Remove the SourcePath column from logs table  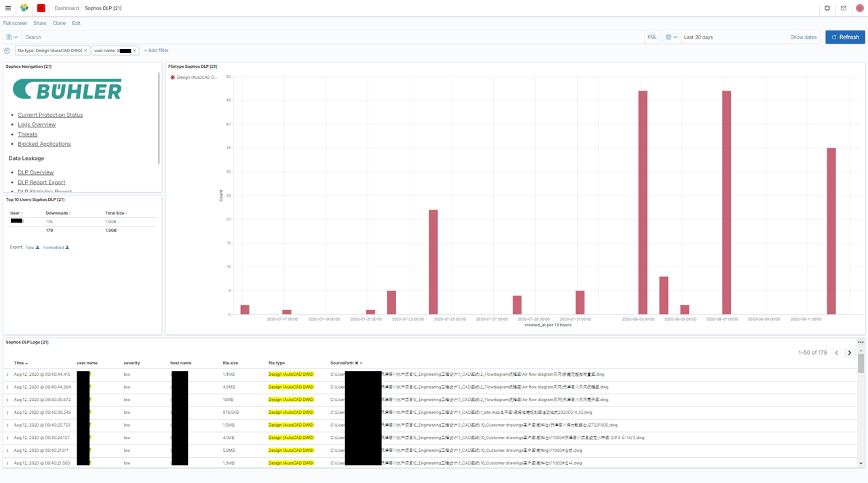coord(357,363)
